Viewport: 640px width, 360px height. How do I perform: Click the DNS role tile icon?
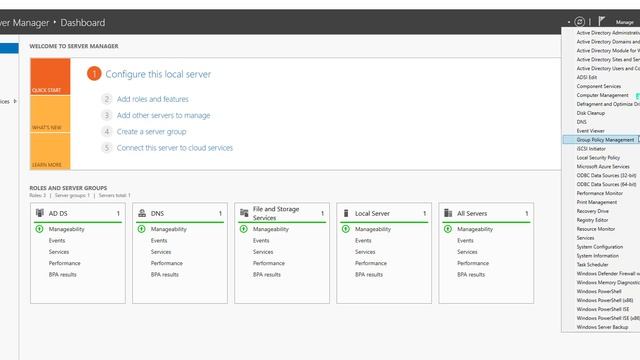tap(142, 213)
